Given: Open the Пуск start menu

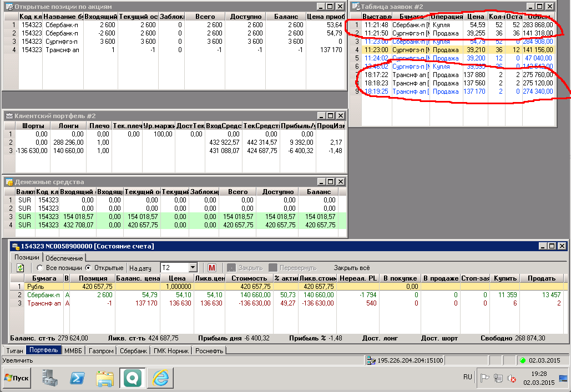Looking at the screenshot, I should tap(17, 378).
